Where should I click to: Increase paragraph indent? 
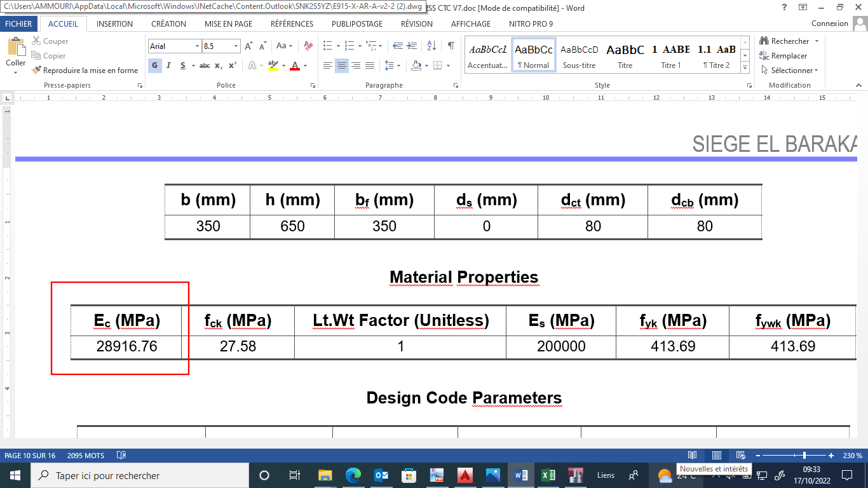413,46
